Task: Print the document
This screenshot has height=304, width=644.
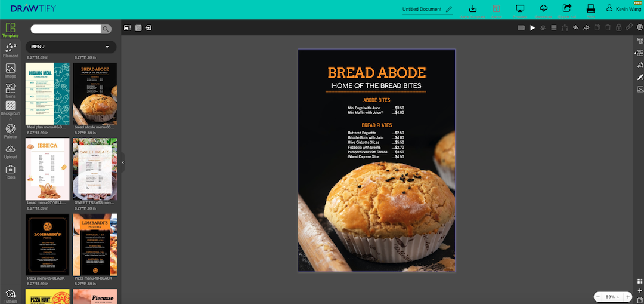Action: coord(590,11)
